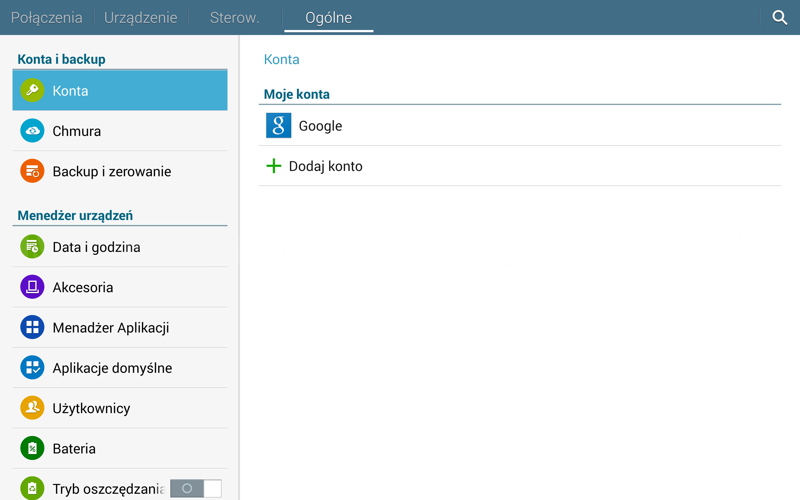Click the Konta key icon
The height and width of the screenshot is (500, 800).
[32, 90]
